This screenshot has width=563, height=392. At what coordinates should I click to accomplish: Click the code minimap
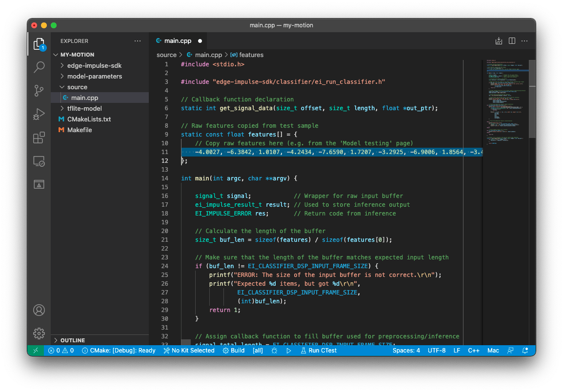(x=506, y=102)
